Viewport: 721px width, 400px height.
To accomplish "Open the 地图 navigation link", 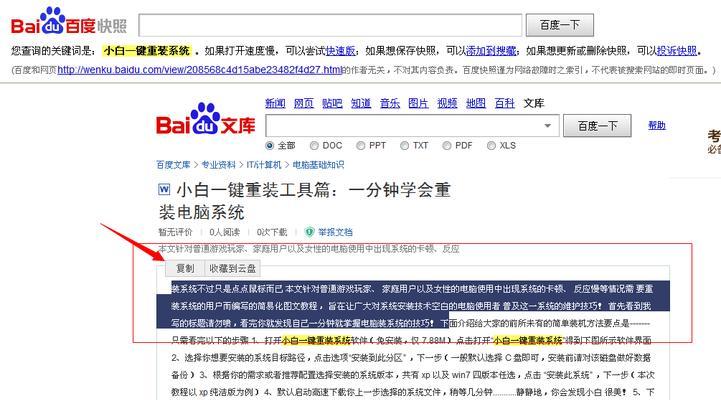I will 475,103.
